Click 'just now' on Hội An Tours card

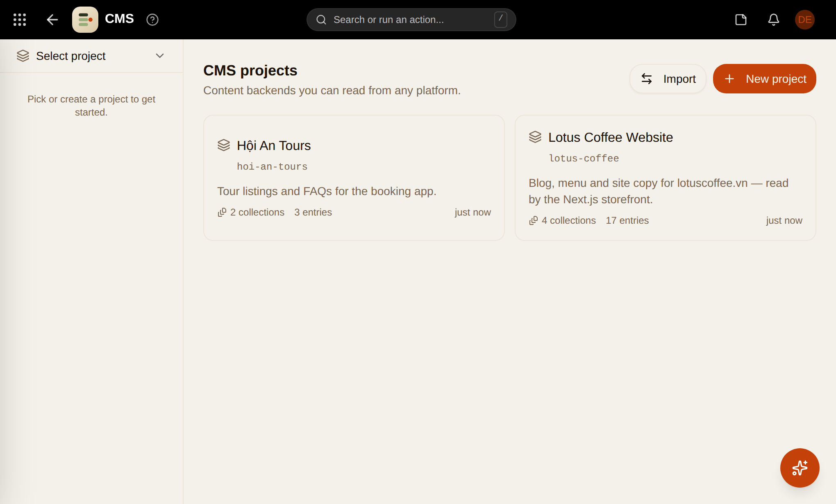(473, 212)
